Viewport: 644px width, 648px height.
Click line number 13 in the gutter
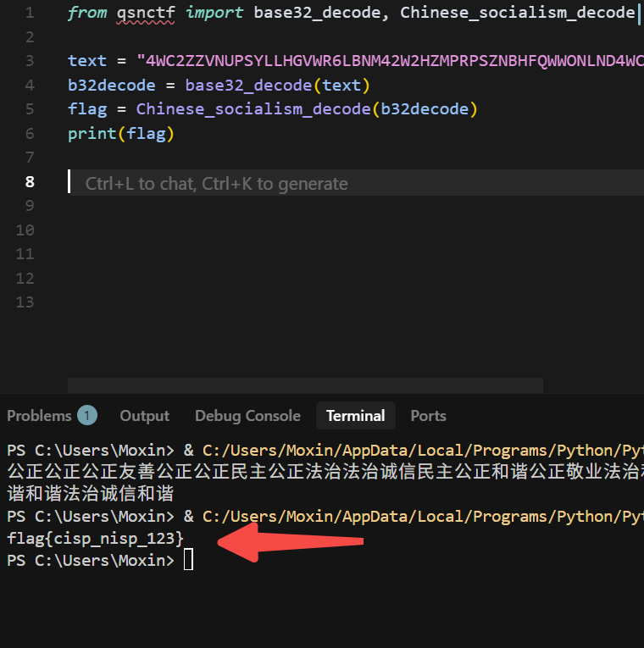tap(25, 302)
